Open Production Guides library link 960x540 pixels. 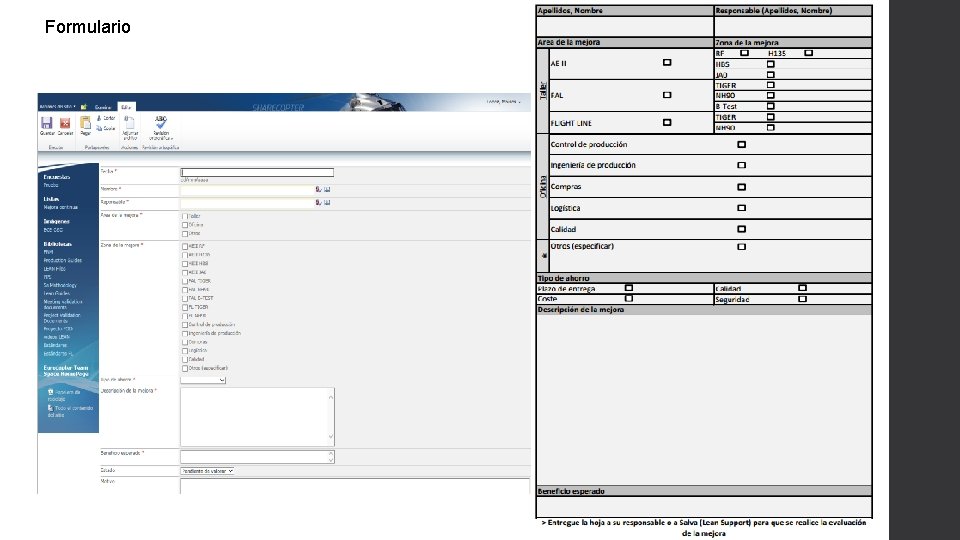[62, 260]
